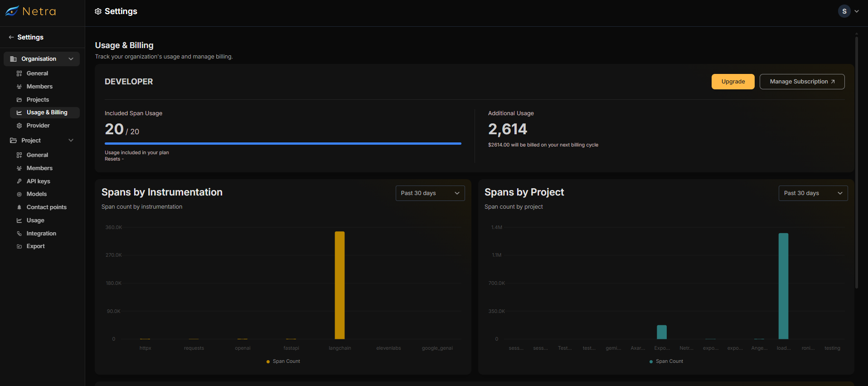Click the Project Members people icon
The height and width of the screenshot is (386, 868).
click(19, 168)
